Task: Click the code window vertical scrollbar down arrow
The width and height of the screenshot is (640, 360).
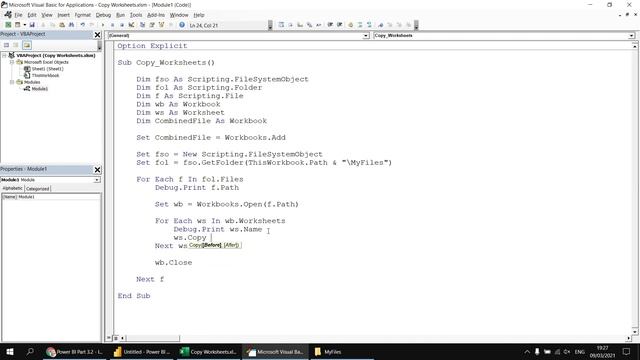Action: pyautogui.click(x=635, y=332)
